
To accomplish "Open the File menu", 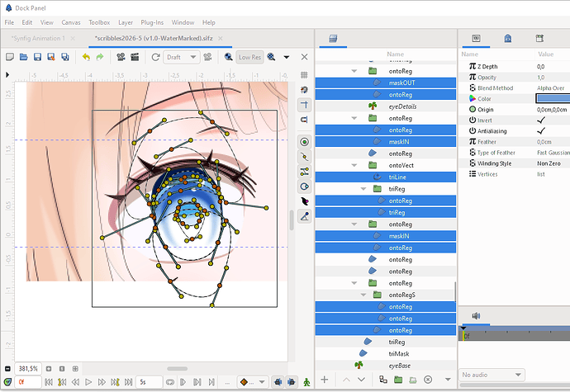I will click(9, 22).
